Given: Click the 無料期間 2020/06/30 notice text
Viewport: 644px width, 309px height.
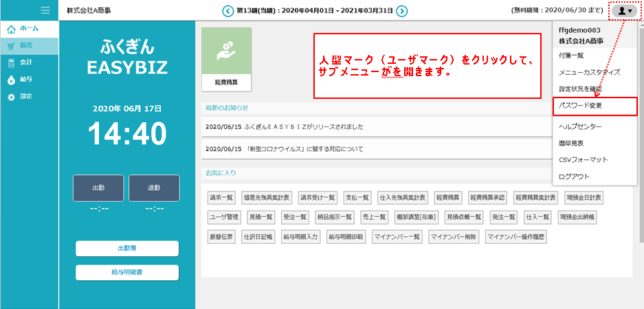Looking at the screenshot, I should pyautogui.click(x=557, y=11).
